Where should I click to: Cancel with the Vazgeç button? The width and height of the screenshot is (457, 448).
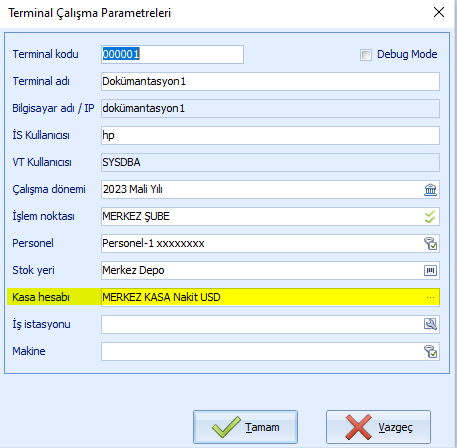(378, 427)
